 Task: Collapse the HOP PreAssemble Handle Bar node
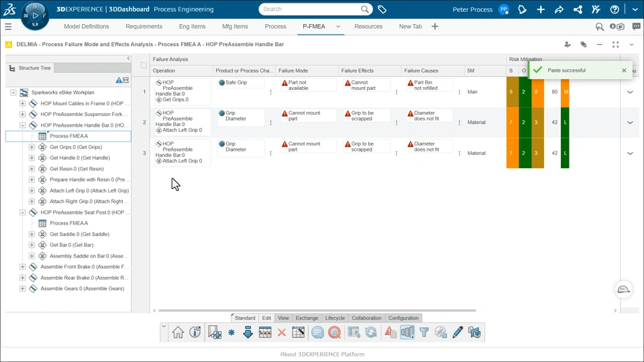click(x=23, y=125)
